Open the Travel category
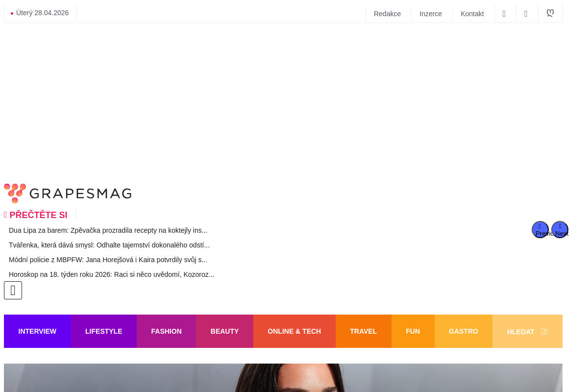This screenshot has height=392, width=588. click(364, 331)
